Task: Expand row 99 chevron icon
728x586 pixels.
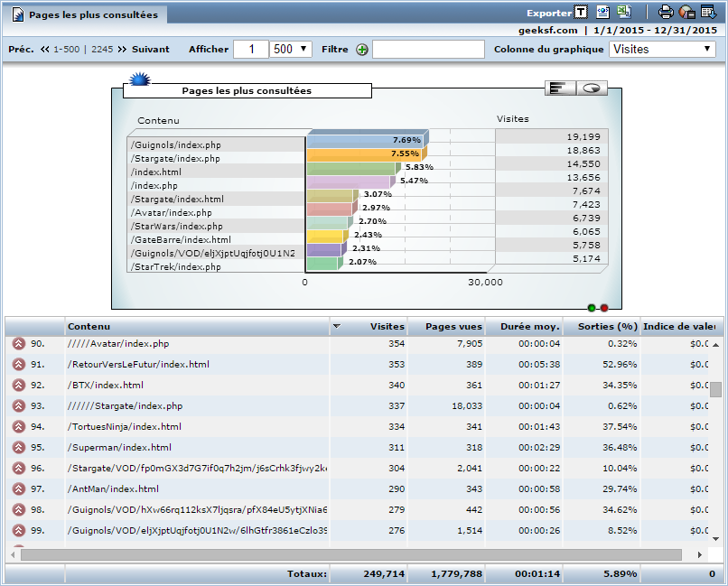Action: tap(19, 530)
